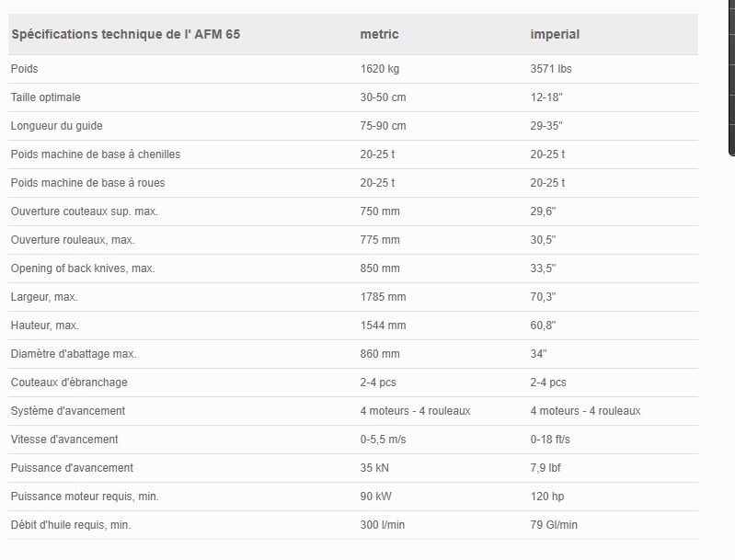Screen dimensions: 735x560
Task: Select the '1785 mm' maximum width value
Action: point(383,297)
